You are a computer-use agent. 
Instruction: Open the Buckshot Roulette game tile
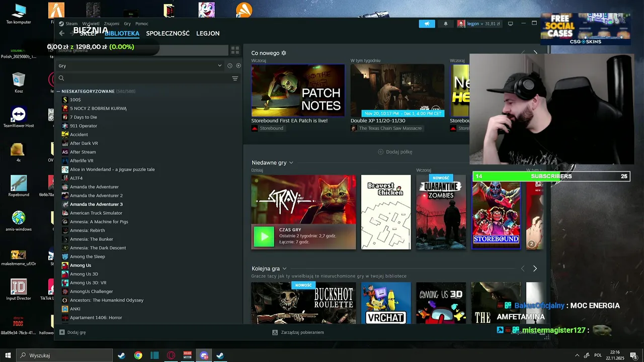coord(303,303)
